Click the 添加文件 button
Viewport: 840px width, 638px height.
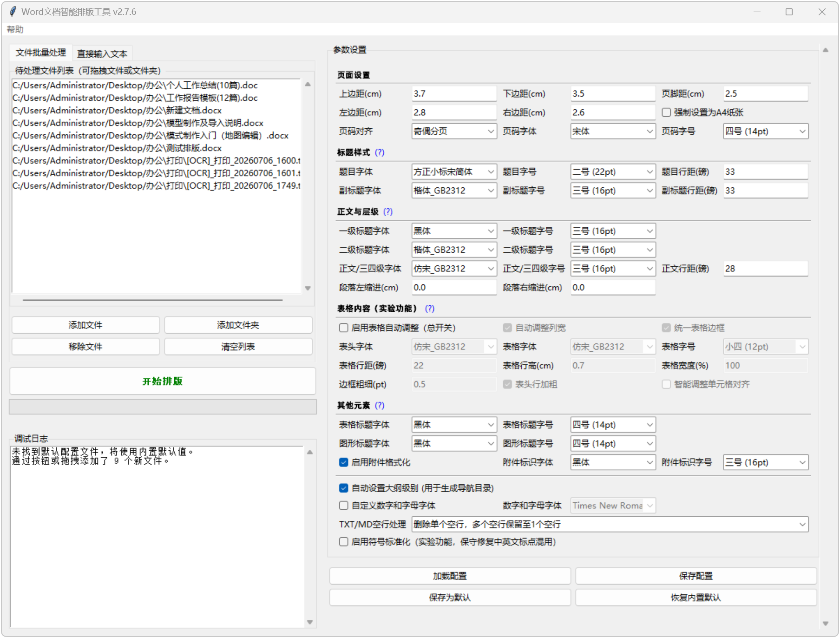(85, 325)
